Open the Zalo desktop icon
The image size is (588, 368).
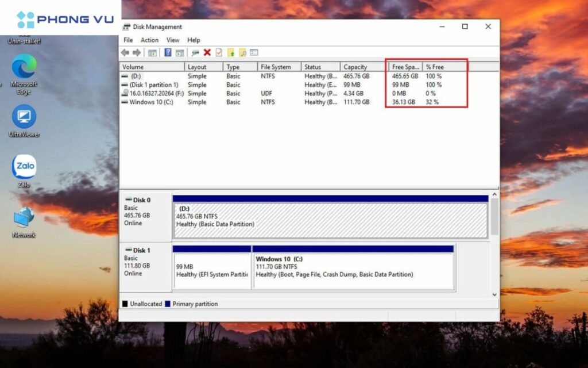(24, 167)
